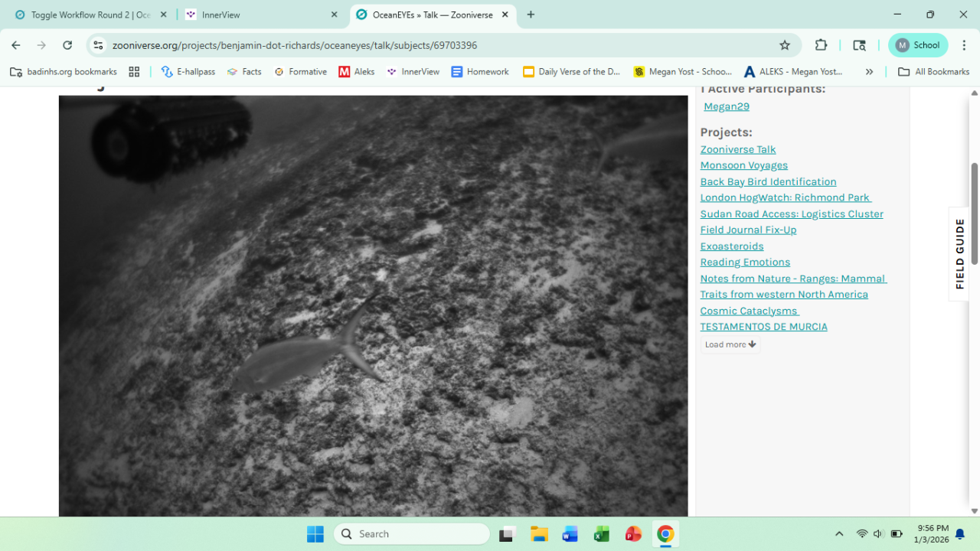Open the Monsoon Voyages project link

[x=744, y=165]
